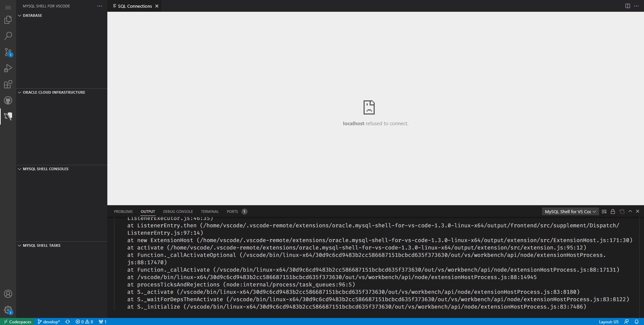Synchronize changes in status bar
The width and height of the screenshot is (644, 325).
(x=67, y=322)
